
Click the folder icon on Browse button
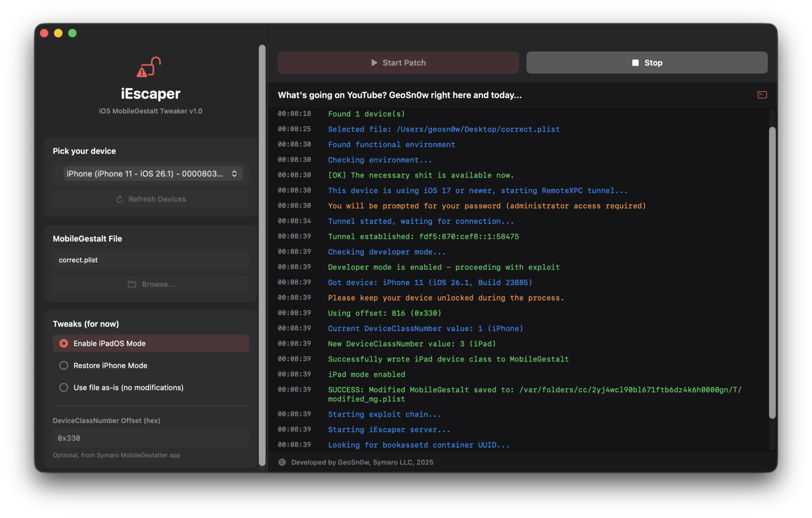132,284
